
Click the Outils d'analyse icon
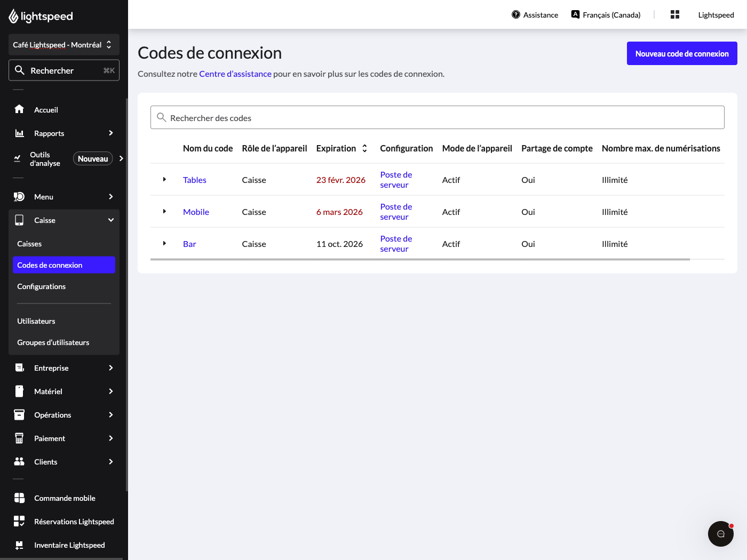click(x=17, y=158)
